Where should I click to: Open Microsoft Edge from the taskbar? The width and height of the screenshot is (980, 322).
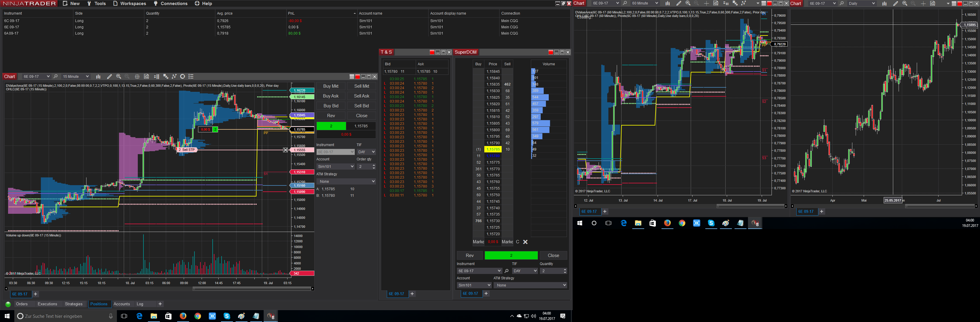tap(139, 316)
